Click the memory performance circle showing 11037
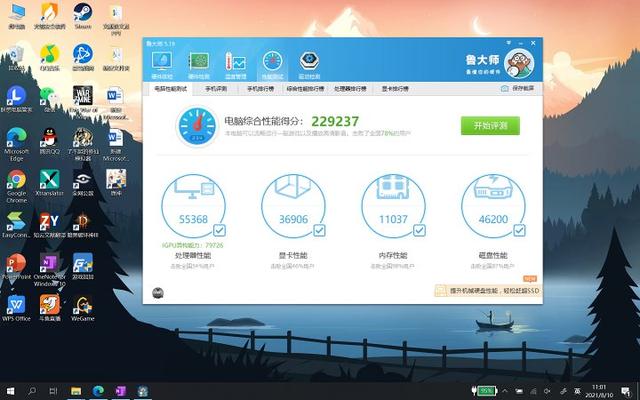 click(x=393, y=206)
